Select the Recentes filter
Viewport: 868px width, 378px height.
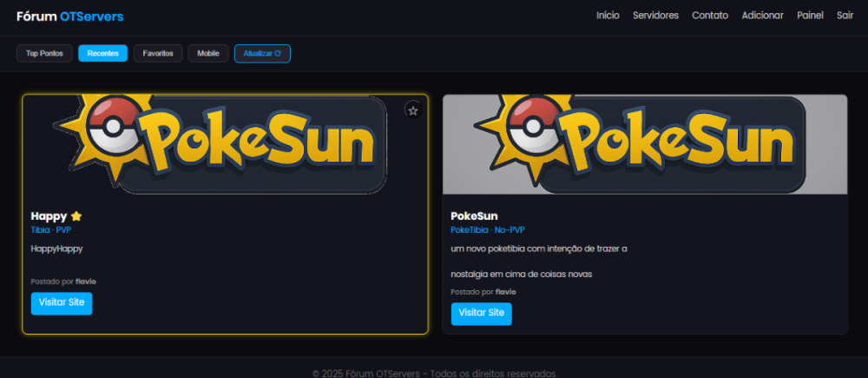103,53
